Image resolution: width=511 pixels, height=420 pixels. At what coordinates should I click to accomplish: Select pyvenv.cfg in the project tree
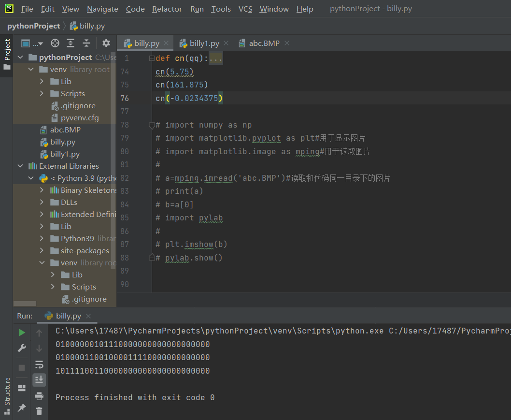[x=75, y=118]
